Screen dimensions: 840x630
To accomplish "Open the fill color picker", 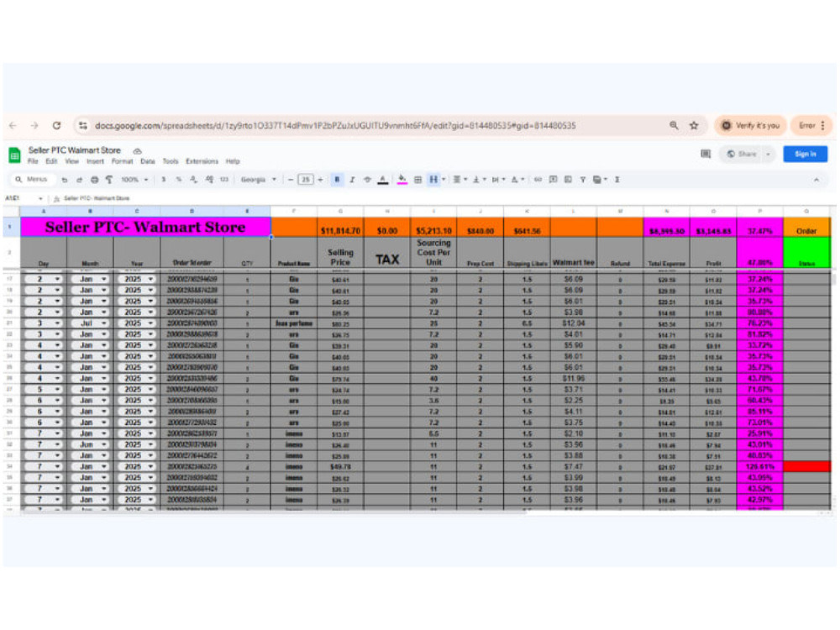I will pos(402,180).
